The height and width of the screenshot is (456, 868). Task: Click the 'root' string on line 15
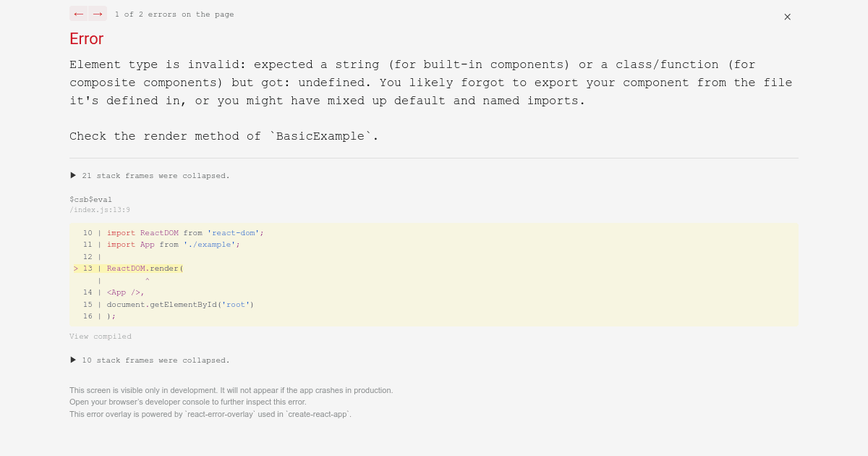tap(236, 304)
